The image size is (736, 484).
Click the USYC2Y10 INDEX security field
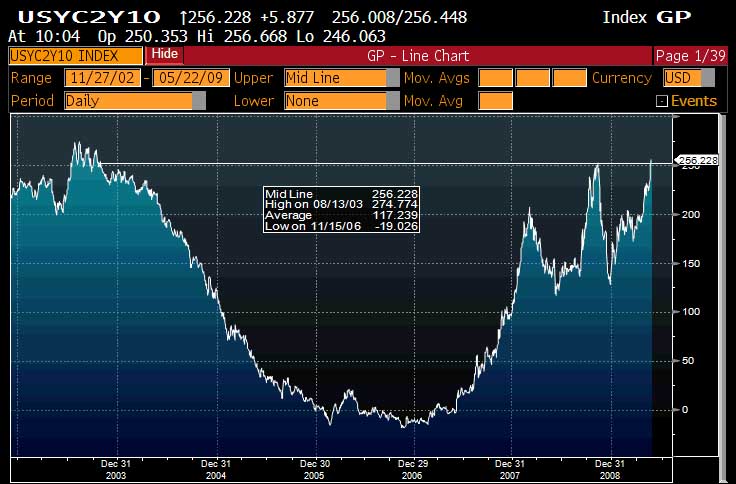click(75, 56)
